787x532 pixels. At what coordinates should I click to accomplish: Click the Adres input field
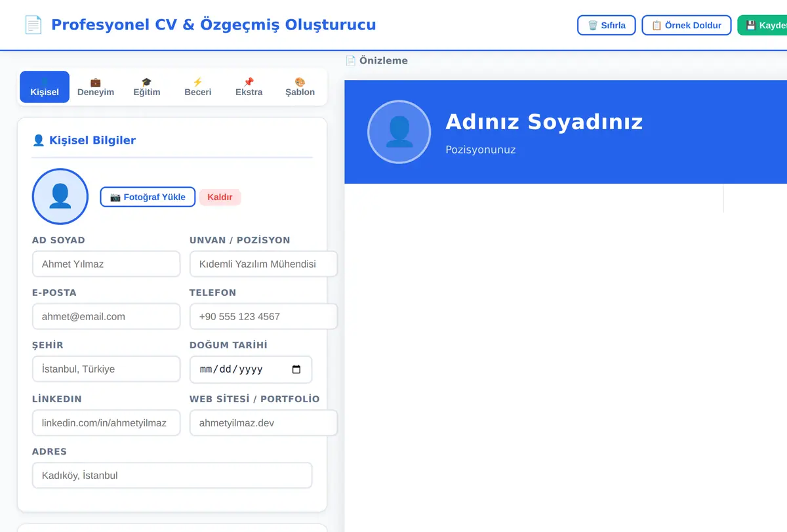pyautogui.click(x=172, y=475)
